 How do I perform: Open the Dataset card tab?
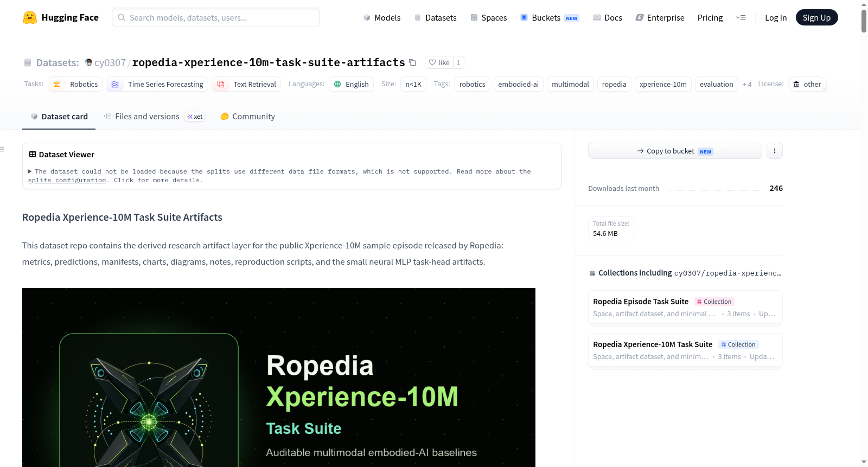click(59, 116)
